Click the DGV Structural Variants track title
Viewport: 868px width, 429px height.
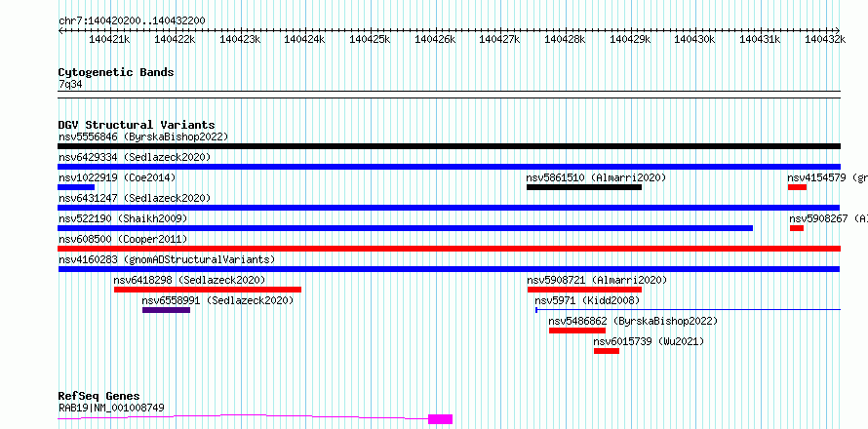(137, 125)
